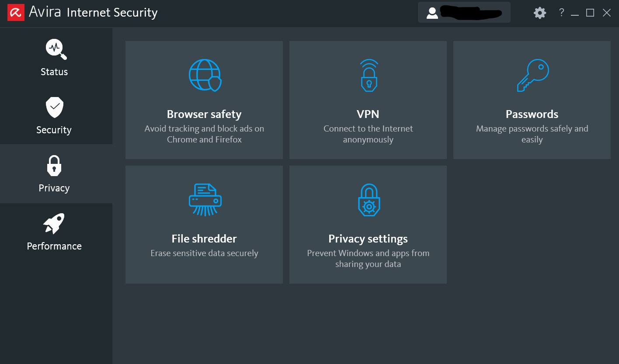This screenshot has height=364, width=619.
Task: Open the Browser safety title link
Action: pos(204,114)
